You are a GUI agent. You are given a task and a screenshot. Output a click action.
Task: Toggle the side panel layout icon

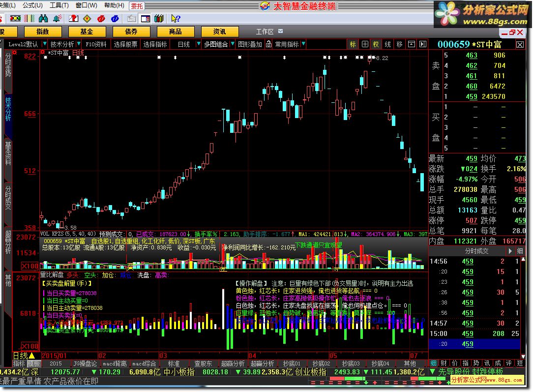point(146,18)
